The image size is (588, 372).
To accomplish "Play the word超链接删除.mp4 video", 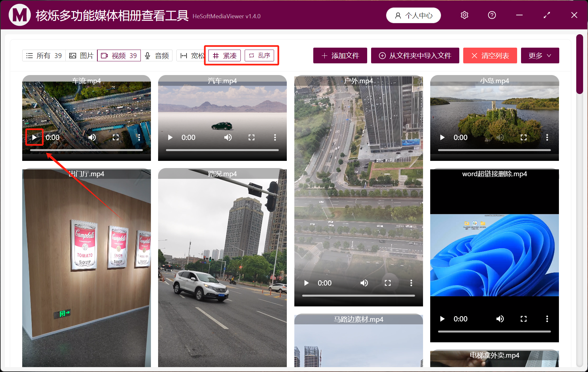I will [442, 319].
